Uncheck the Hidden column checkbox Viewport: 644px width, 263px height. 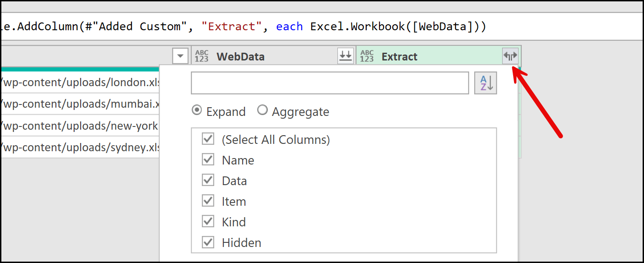pos(208,242)
